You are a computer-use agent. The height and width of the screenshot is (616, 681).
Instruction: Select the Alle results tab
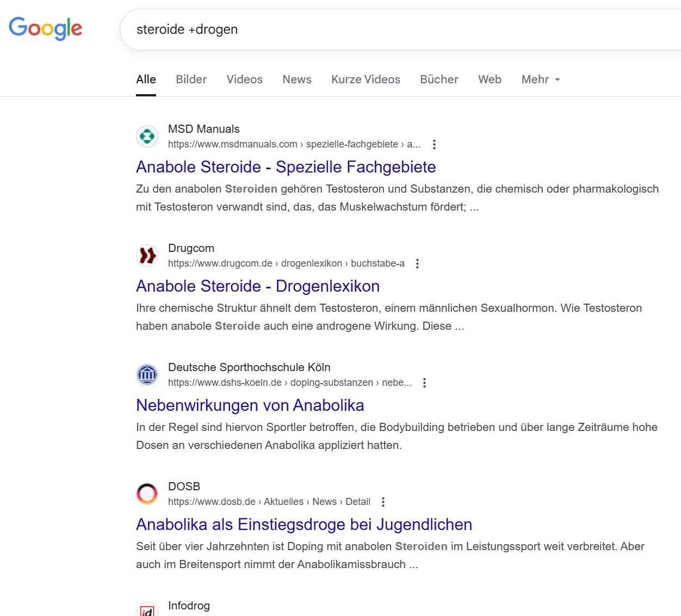click(146, 79)
